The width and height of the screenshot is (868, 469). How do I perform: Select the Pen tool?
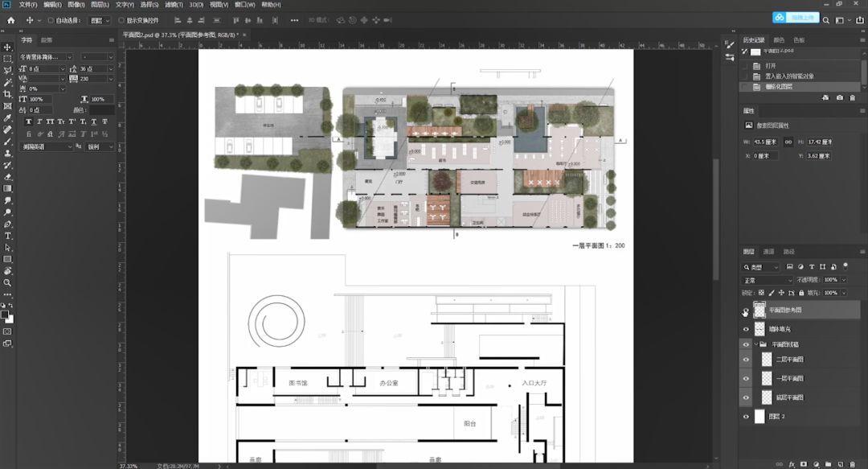coord(8,224)
